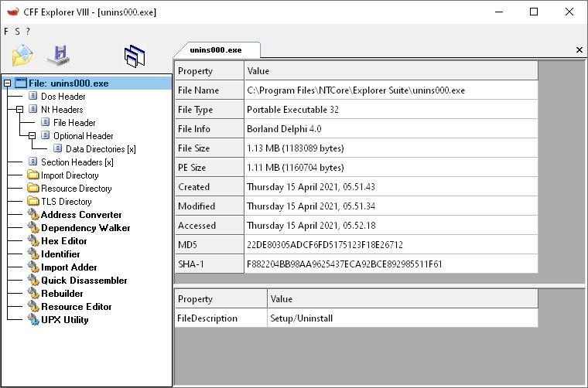Click the Address Converter tool icon
588x388 pixels.
33,215
